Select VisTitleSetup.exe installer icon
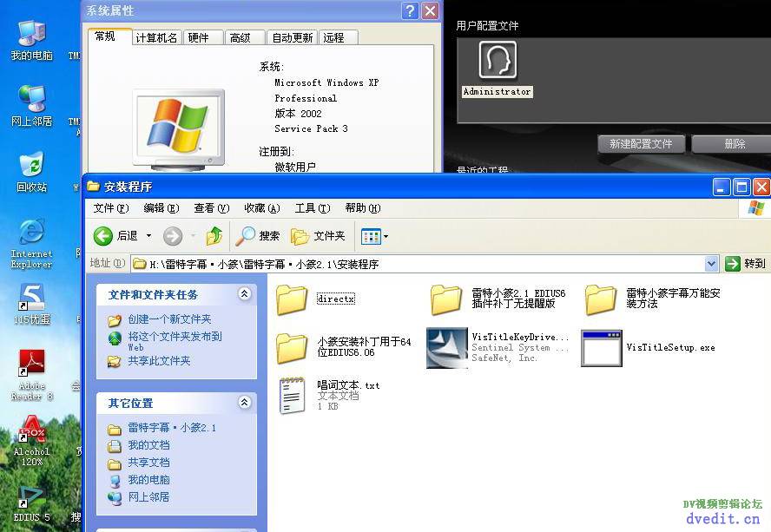771x532 pixels. [601, 348]
